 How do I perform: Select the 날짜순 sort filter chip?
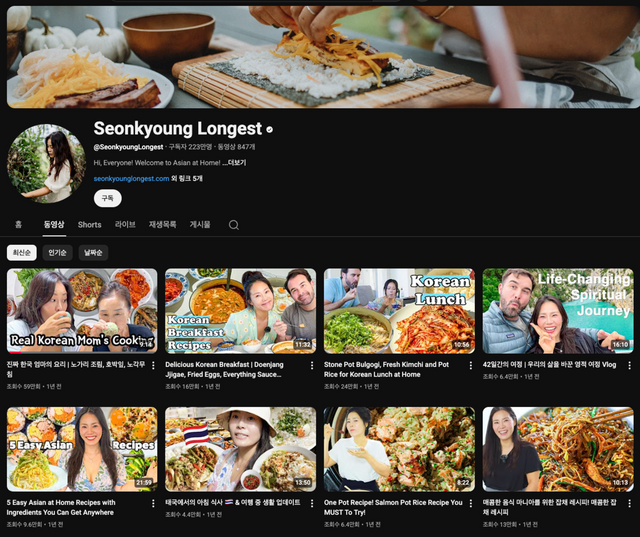[93, 253]
